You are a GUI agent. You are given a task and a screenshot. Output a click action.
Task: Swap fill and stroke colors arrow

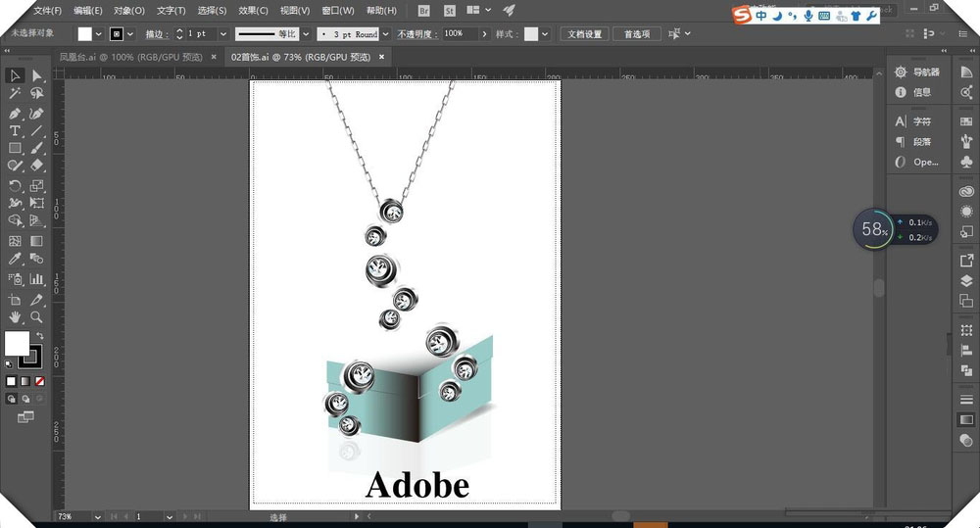[x=40, y=335]
